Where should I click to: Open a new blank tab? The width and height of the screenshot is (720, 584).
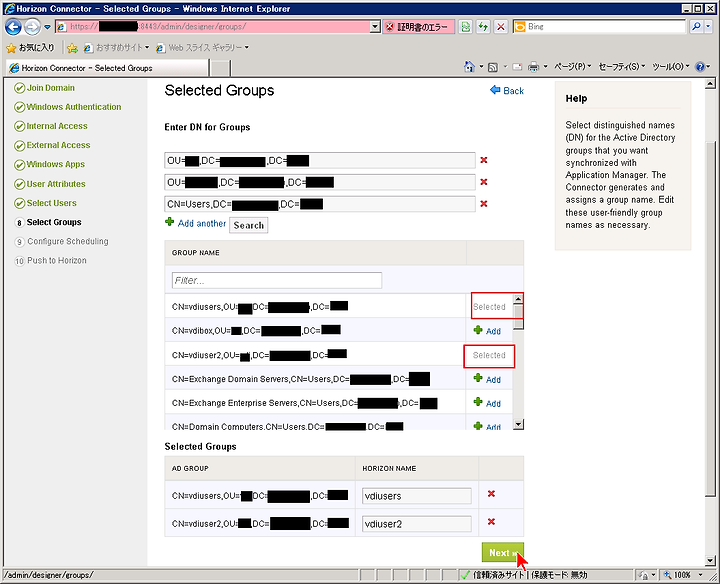click(220, 68)
